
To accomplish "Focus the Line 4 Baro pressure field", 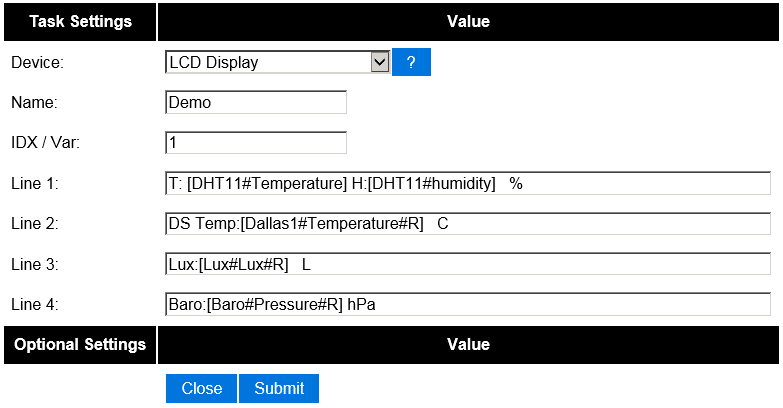I will [x=468, y=304].
